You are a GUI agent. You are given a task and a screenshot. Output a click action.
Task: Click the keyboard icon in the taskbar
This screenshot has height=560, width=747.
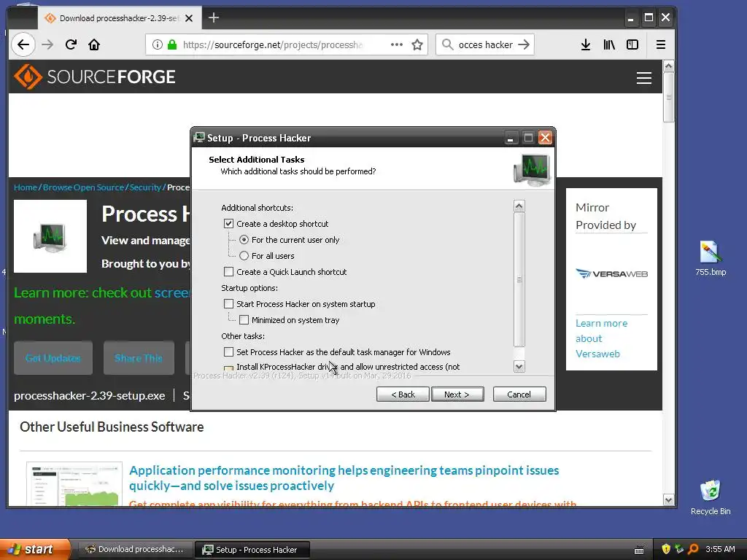point(639,550)
